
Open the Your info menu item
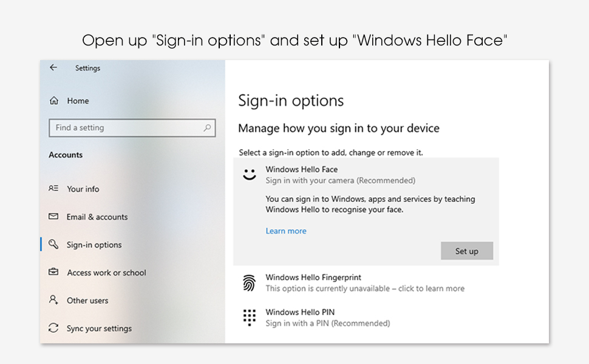83,189
